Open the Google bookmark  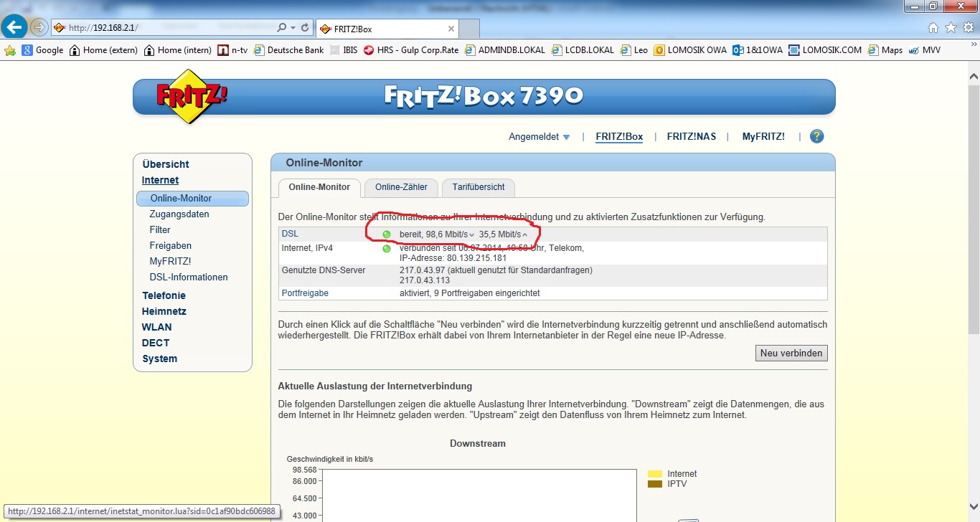[x=42, y=50]
